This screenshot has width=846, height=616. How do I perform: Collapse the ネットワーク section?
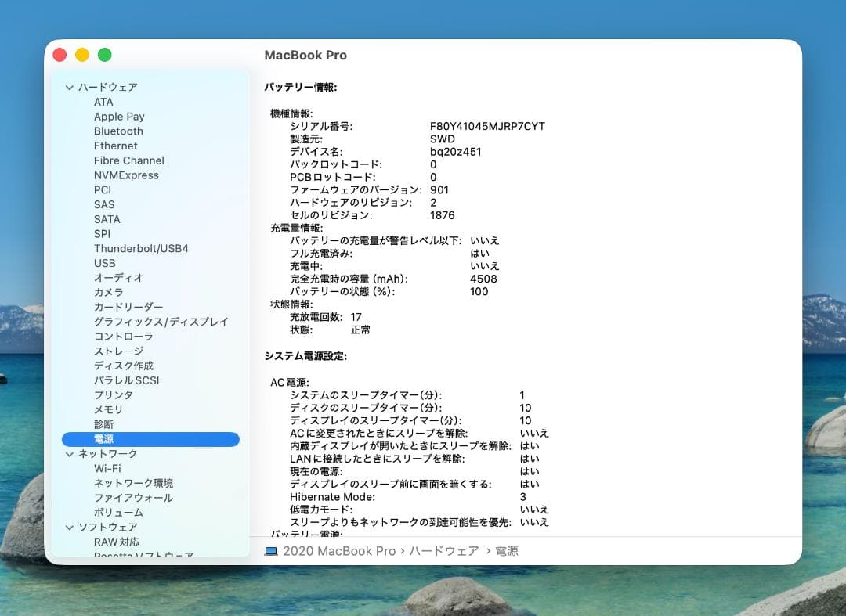tap(70, 454)
